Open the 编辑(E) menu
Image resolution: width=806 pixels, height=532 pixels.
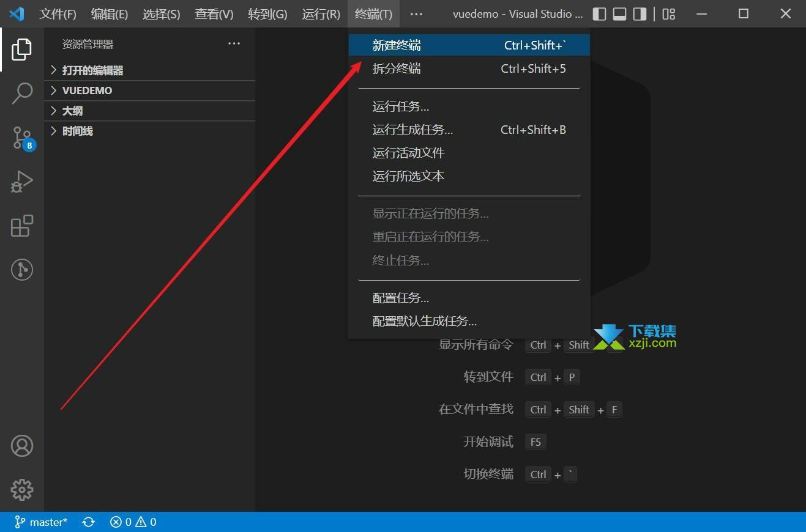[110, 14]
